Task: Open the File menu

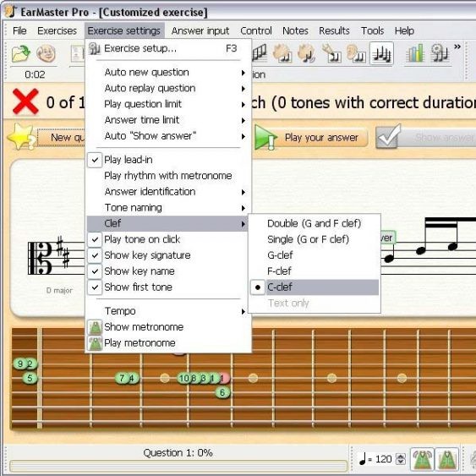Action: (x=19, y=30)
